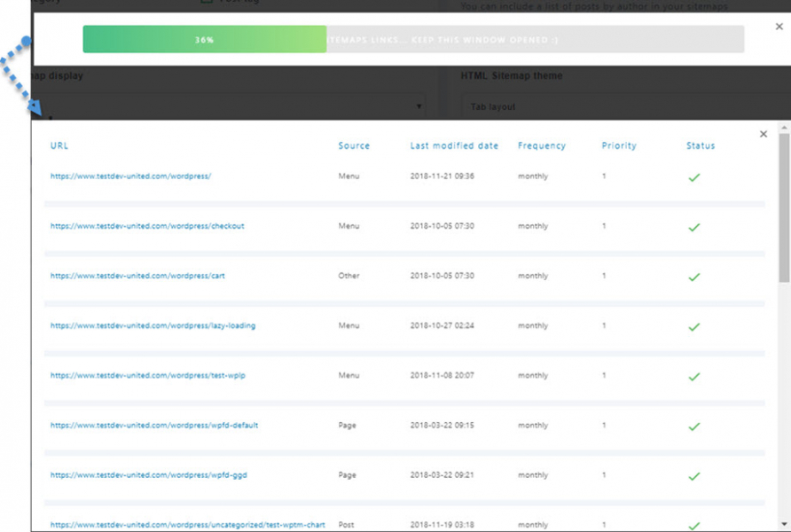
Task: Sort by Last modified date column header
Action: (454, 145)
